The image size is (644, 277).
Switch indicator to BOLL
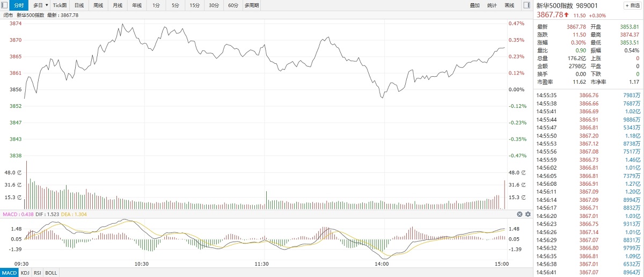[51, 273]
